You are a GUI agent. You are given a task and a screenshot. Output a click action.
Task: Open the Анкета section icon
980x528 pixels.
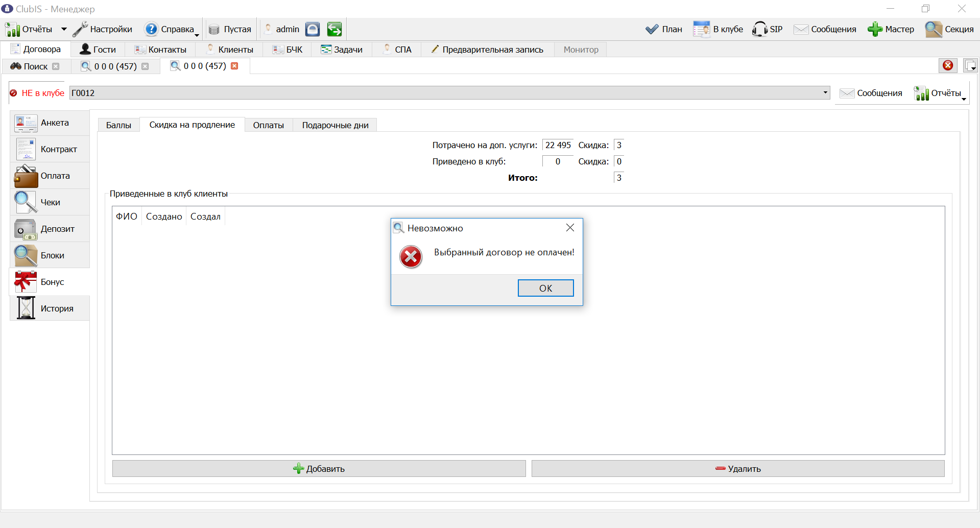tap(26, 123)
